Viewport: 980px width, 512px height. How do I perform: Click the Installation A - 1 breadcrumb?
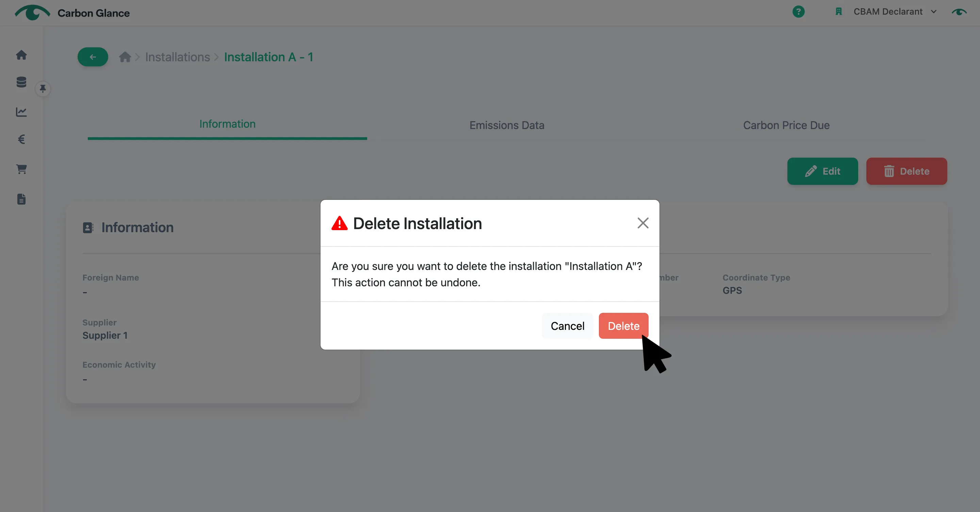(x=268, y=57)
